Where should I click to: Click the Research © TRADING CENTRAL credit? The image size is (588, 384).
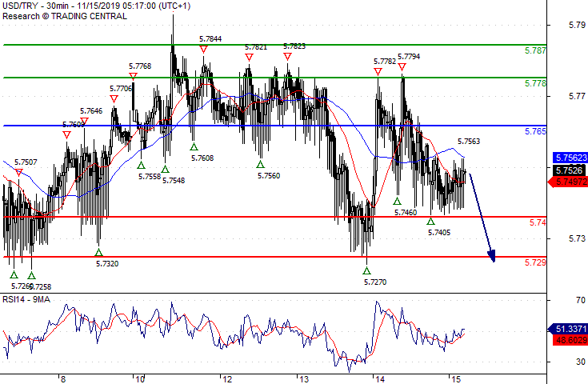pyautogui.click(x=65, y=16)
